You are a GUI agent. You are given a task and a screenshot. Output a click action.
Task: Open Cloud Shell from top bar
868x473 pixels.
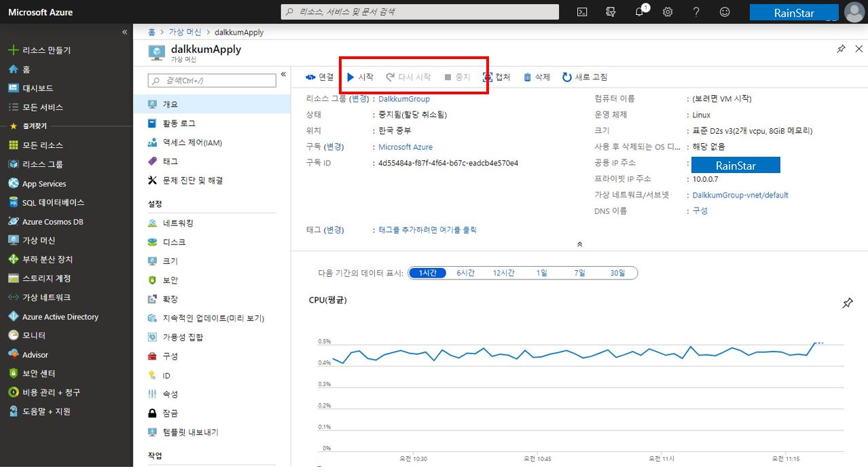pos(582,12)
